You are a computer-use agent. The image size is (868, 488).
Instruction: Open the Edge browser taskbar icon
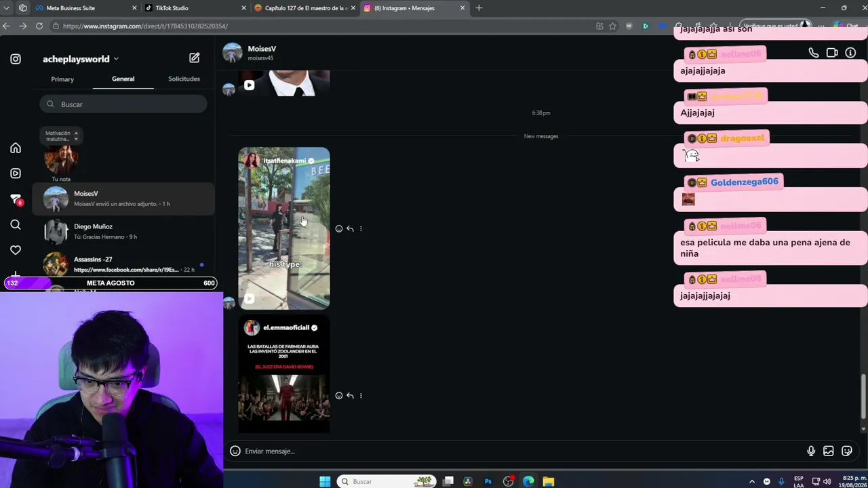pos(528,481)
